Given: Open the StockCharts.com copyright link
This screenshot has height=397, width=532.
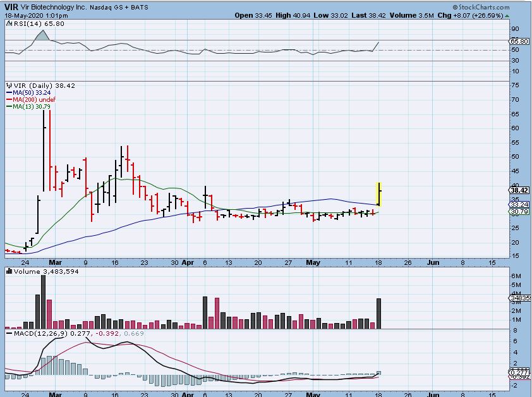Looking at the screenshot, I should [481, 7].
